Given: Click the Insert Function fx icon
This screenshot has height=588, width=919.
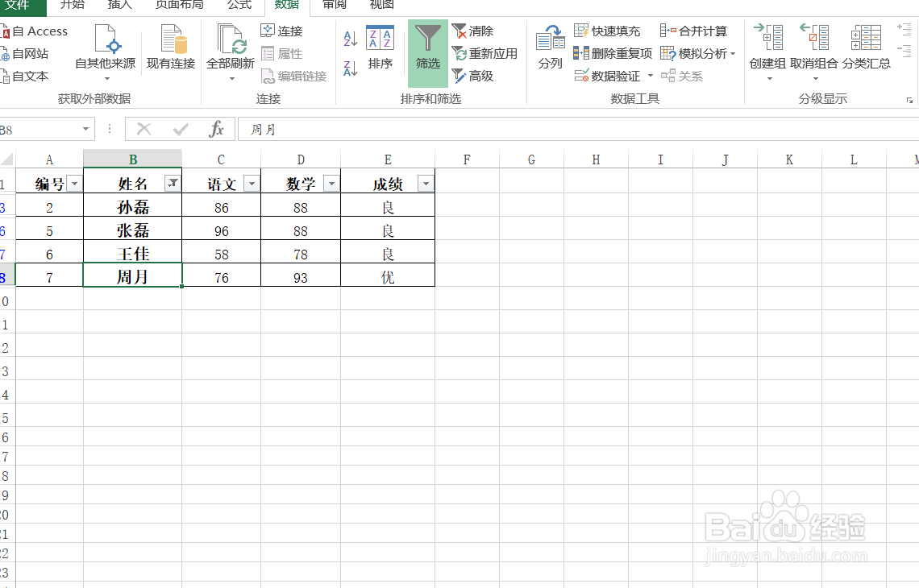Looking at the screenshot, I should tap(219, 128).
